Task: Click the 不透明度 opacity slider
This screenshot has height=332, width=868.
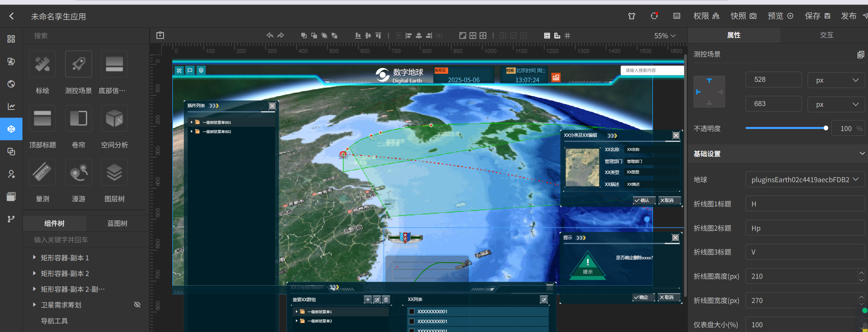Action: tap(786, 128)
